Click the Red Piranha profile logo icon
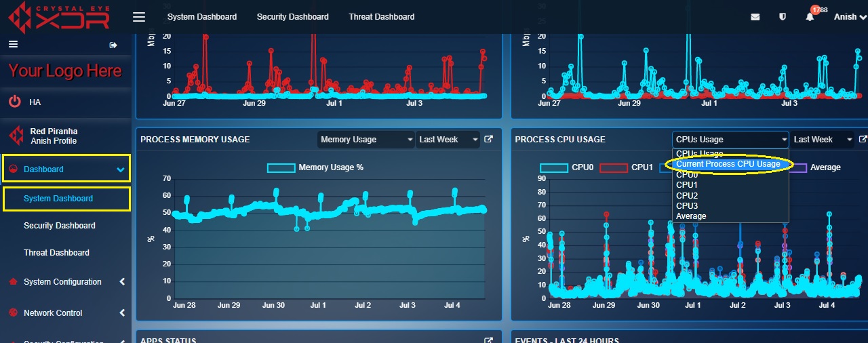This screenshot has width=868, height=343. pyautogui.click(x=16, y=136)
